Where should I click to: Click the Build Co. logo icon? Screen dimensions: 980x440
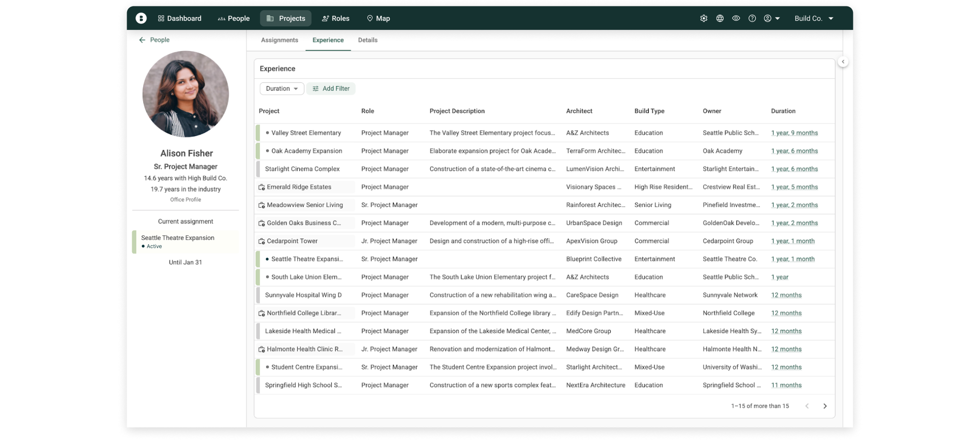[x=141, y=18]
